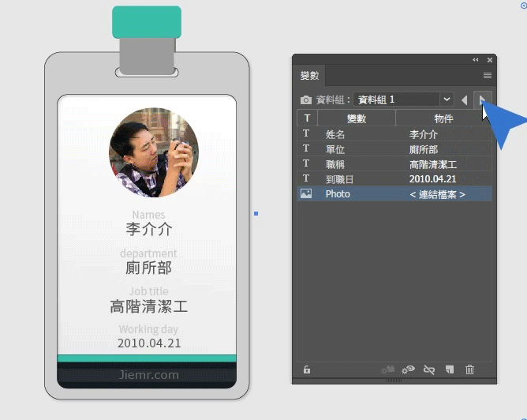Viewport: 527px width, 420px height.
Task: Select the 高階清潔工 text on badge
Action: [149, 306]
